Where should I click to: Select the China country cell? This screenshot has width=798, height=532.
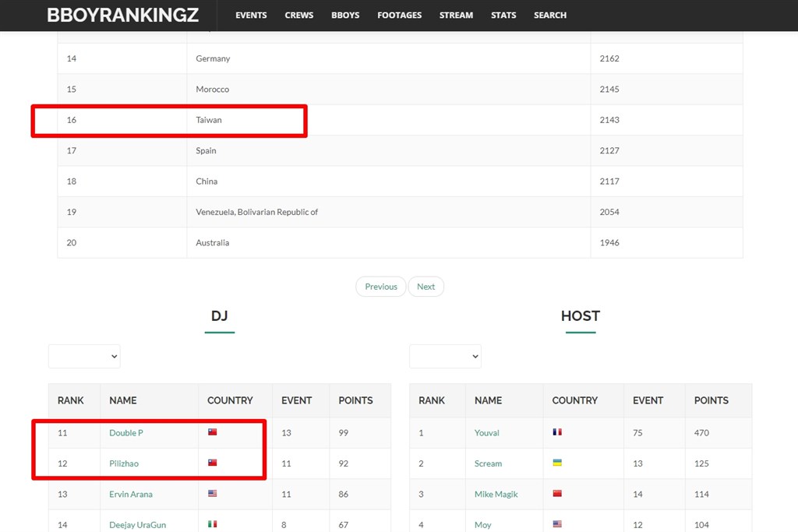388,181
